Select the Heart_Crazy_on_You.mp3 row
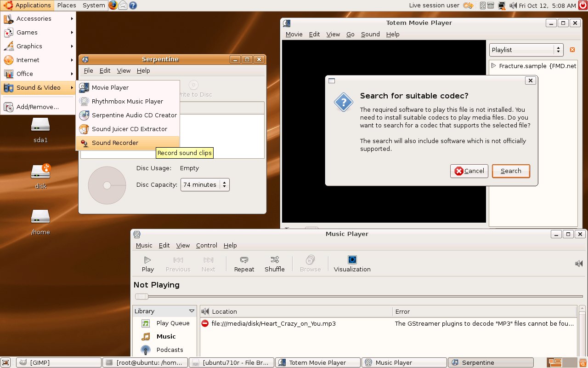Viewport: 588px width, 368px height. pos(389,323)
